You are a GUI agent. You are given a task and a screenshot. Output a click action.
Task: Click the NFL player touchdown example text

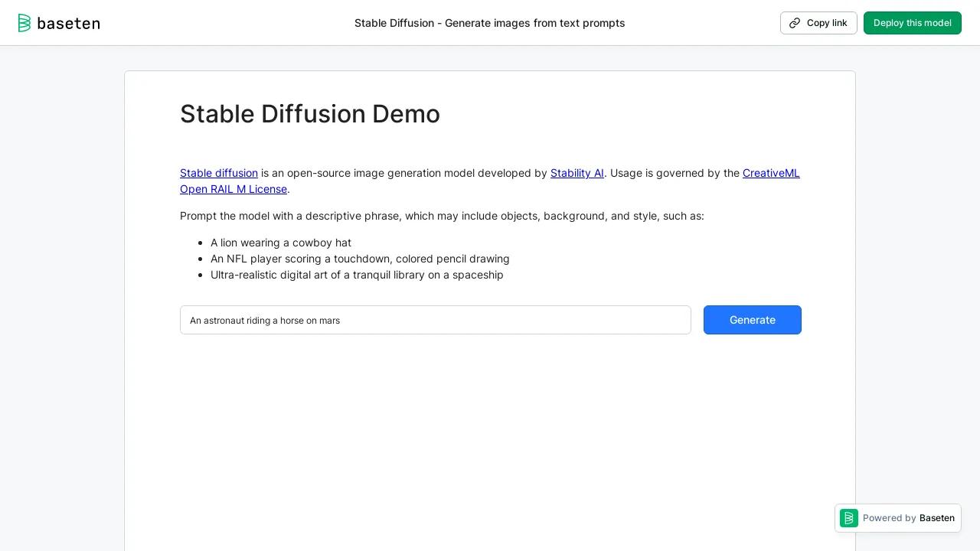(x=360, y=259)
